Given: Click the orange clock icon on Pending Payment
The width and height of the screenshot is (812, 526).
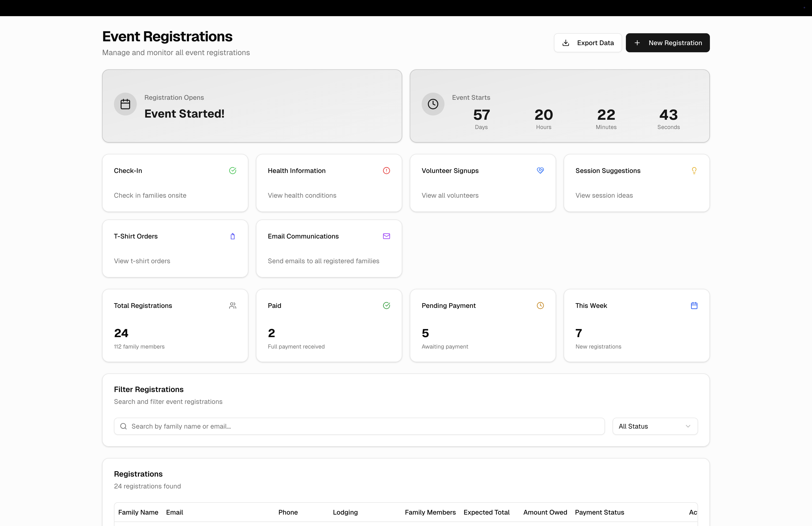Looking at the screenshot, I should pyautogui.click(x=540, y=306).
